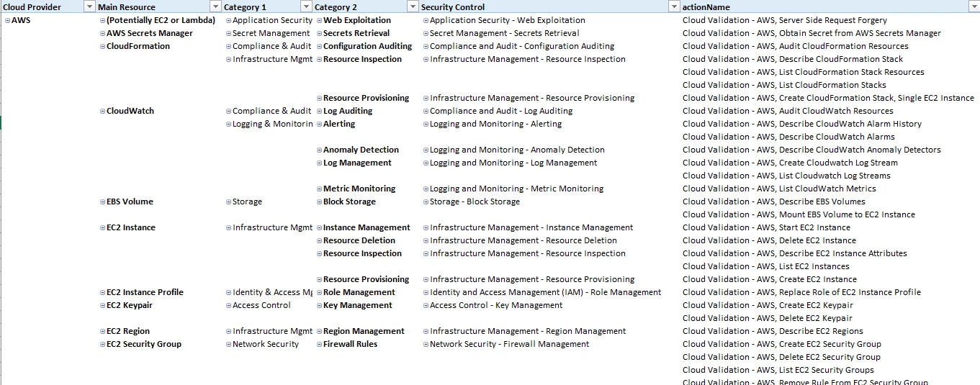
Task: Collapse the Block Storage subcategory
Action: pos(319,202)
